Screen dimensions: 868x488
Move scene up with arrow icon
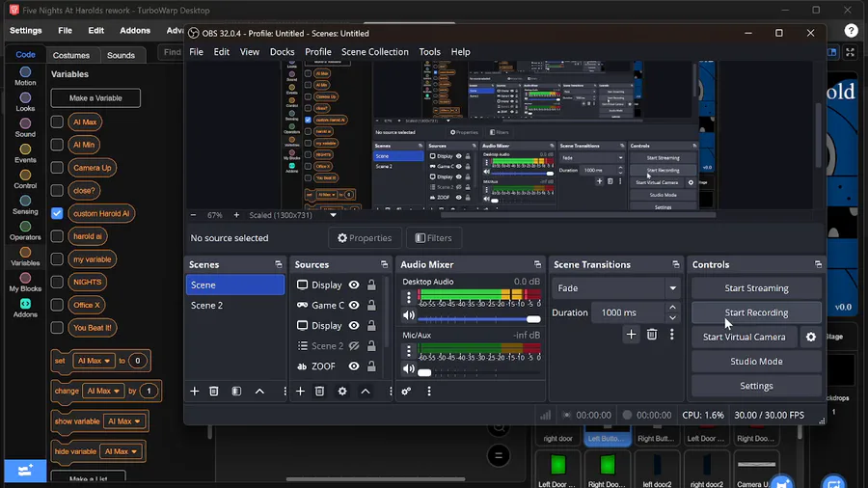(259, 392)
